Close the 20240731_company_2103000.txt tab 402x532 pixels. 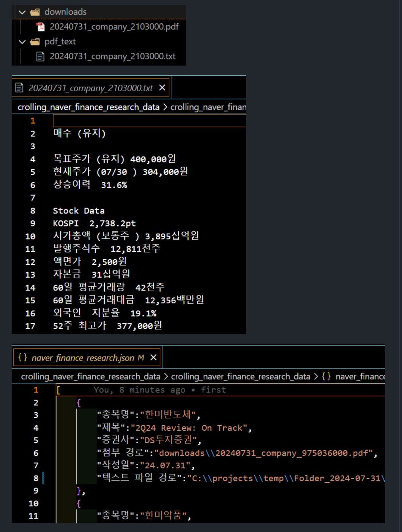pyautogui.click(x=162, y=88)
